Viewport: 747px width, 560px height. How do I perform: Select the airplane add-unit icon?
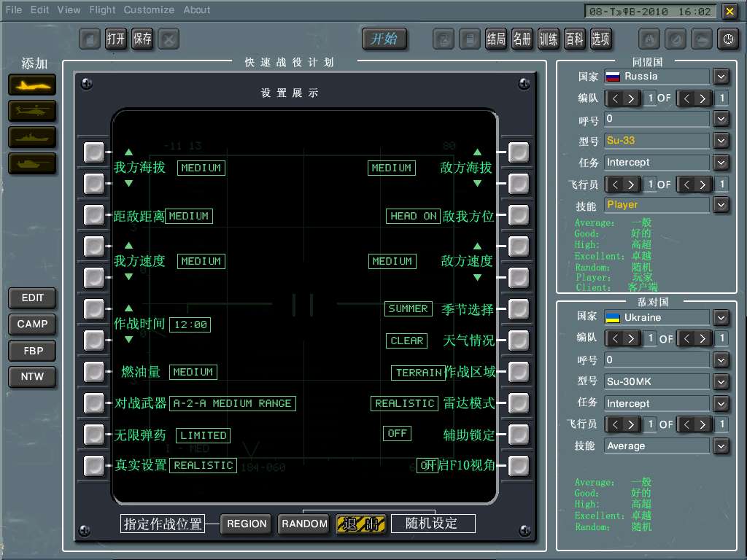point(32,85)
